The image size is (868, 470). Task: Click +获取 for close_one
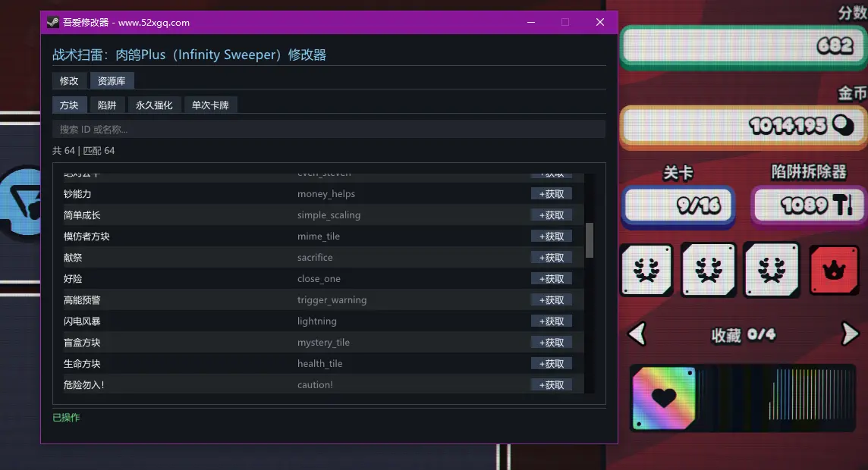[x=552, y=279]
